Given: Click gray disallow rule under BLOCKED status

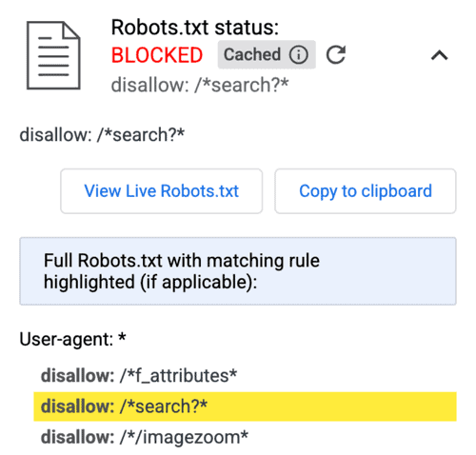Looking at the screenshot, I should [200, 85].
